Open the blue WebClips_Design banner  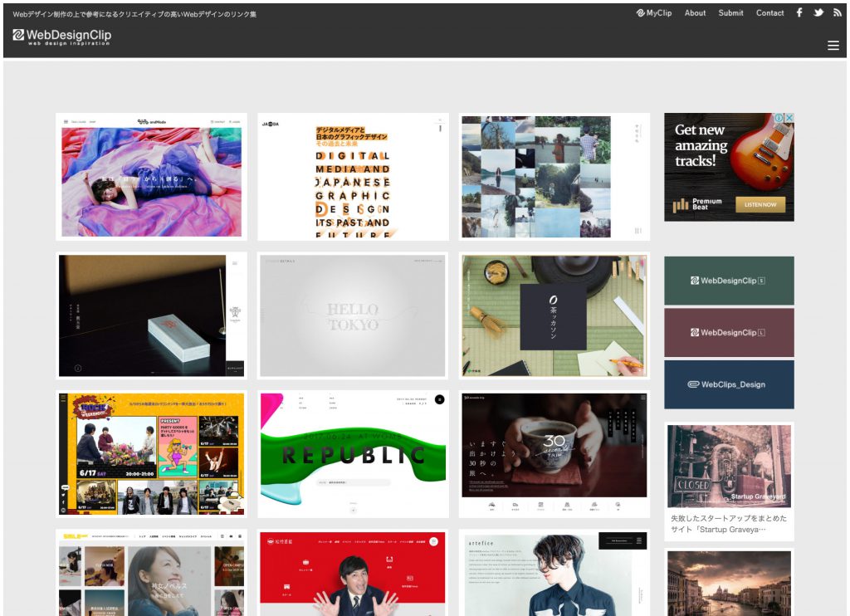pyautogui.click(x=729, y=384)
